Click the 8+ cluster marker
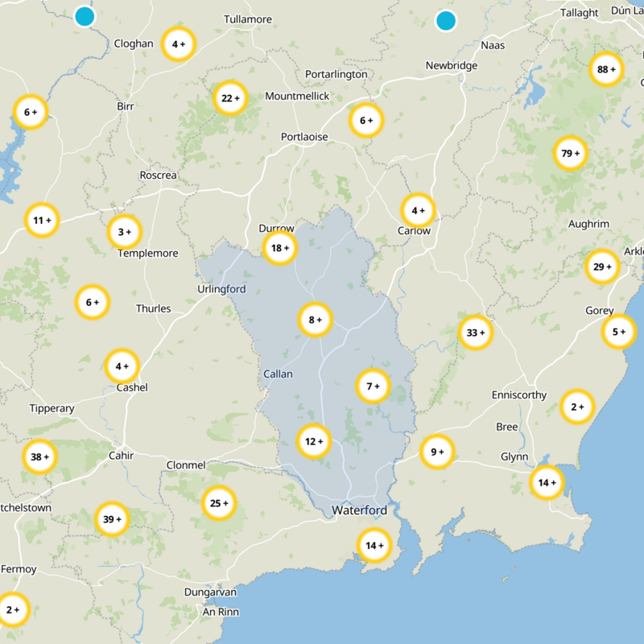Image resolution: width=644 pixels, height=644 pixels. pos(315,320)
